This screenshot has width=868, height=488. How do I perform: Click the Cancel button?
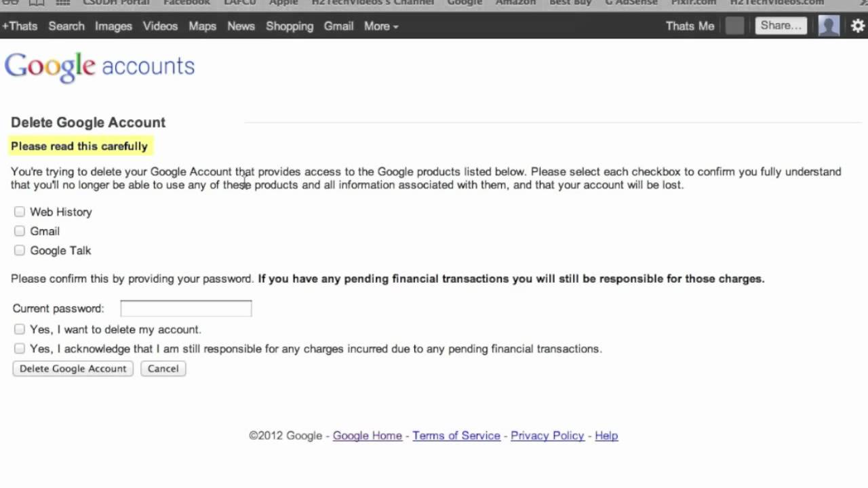(x=163, y=369)
